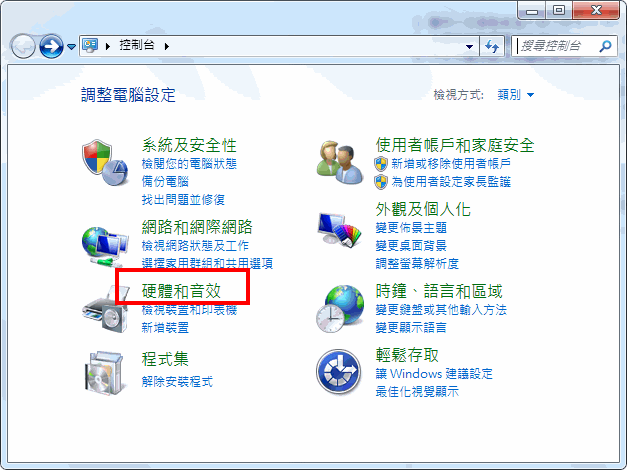
Task: Click the refresh button beside address bar
Action: click(x=492, y=46)
